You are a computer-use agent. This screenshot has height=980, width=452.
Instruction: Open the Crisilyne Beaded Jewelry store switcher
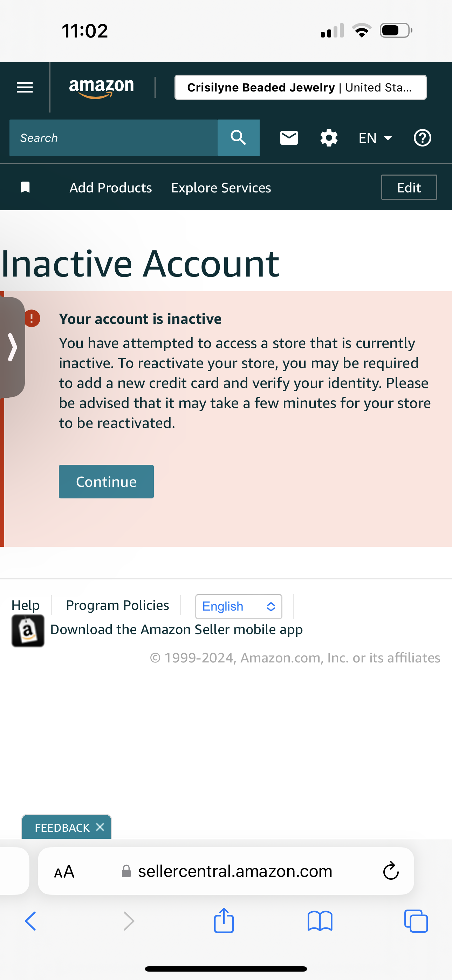click(x=301, y=87)
